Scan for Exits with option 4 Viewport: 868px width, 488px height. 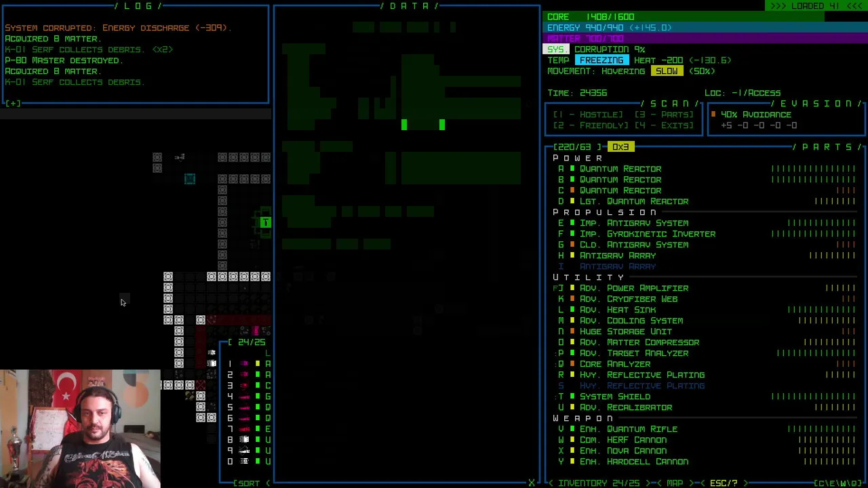[x=664, y=125]
